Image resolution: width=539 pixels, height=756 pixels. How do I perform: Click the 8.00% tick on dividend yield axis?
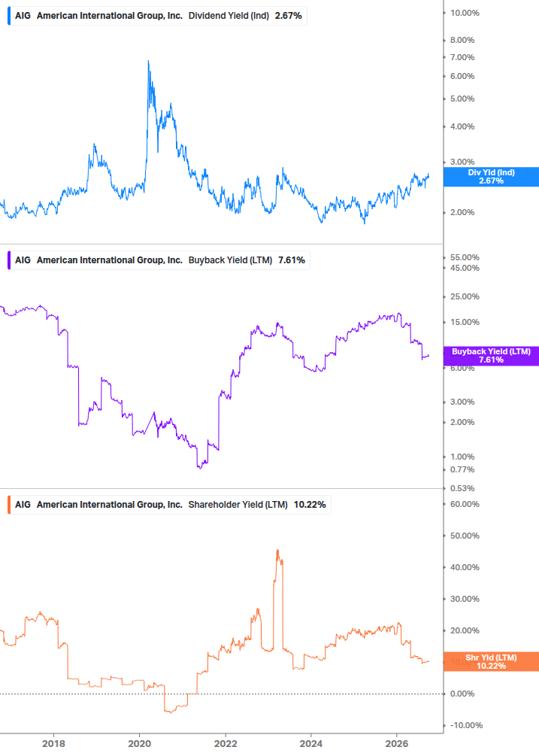tap(462, 40)
